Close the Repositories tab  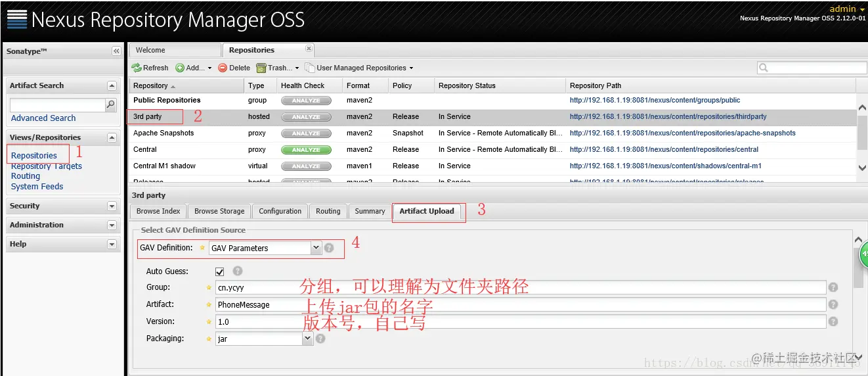point(309,48)
